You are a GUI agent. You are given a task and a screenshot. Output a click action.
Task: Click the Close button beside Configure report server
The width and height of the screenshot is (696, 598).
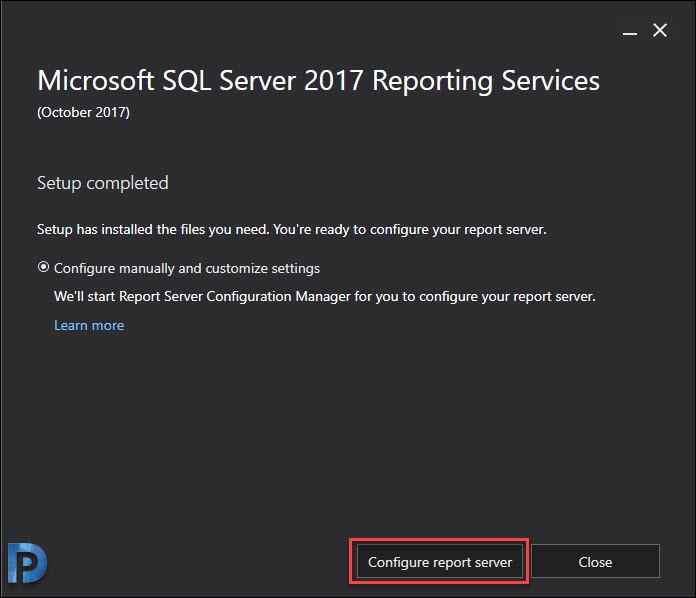point(595,562)
